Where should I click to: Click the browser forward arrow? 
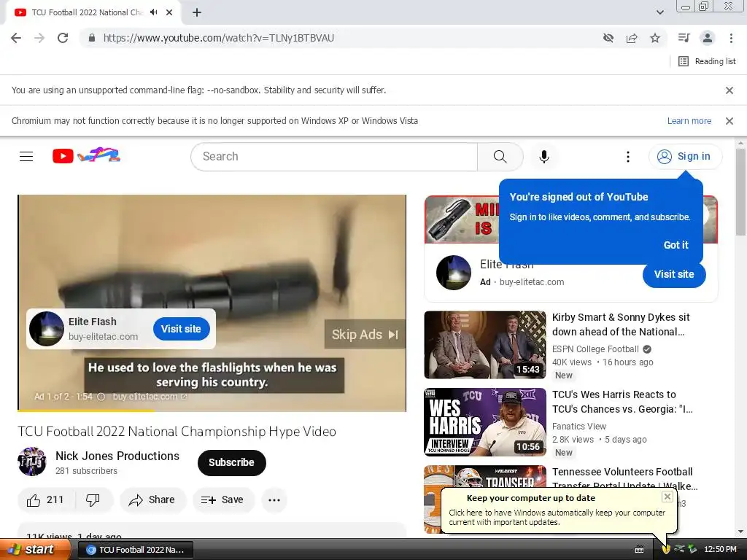coord(39,38)
